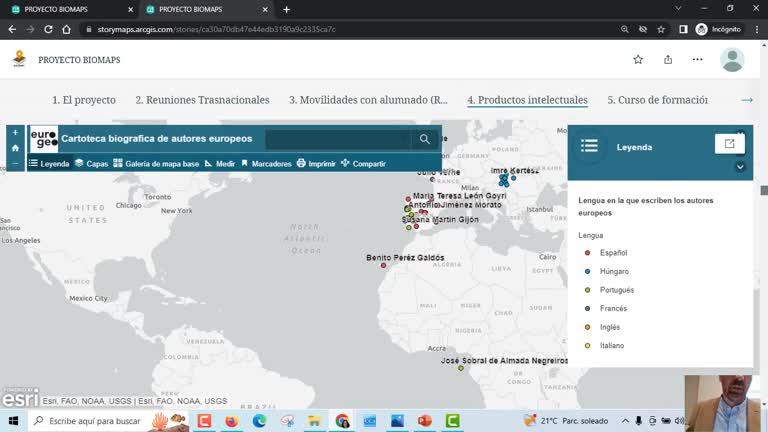Click PROYECTO BIOMAPS header title
The width and height of the screenshot is (768, 432).
79,60
